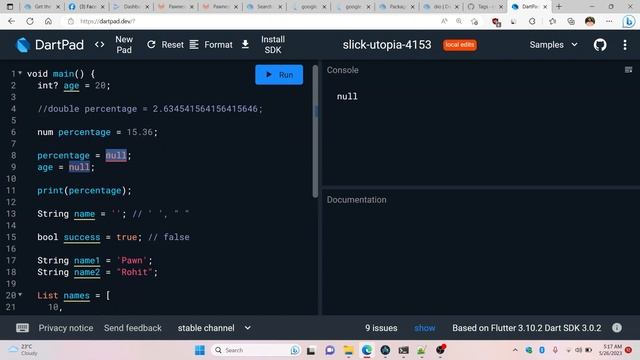Click the SDK version info icon
The width and height of the screenshot is (640, 360).
click(617, 327)
